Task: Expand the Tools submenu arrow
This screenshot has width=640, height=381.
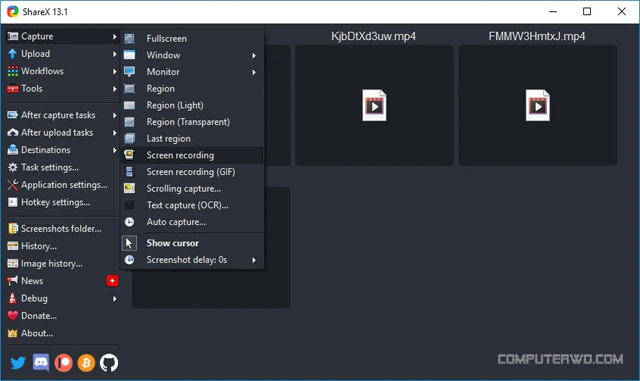Action: [x=114, y=89]
